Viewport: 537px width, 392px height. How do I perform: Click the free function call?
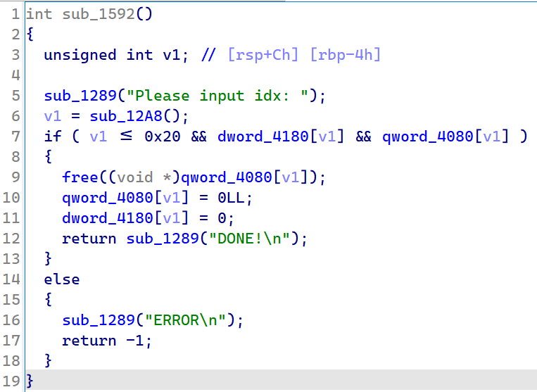80,177
